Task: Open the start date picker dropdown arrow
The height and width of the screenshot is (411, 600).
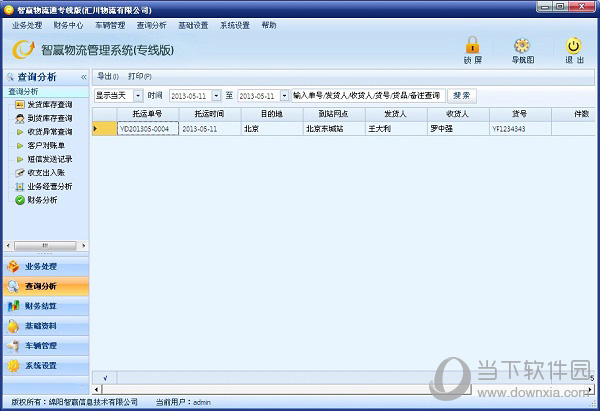Action: [x=216, y=96]
